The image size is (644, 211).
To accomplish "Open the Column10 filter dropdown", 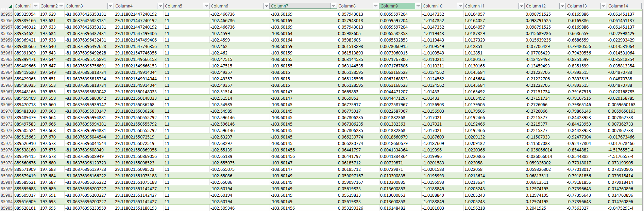I will pos(460,6).
